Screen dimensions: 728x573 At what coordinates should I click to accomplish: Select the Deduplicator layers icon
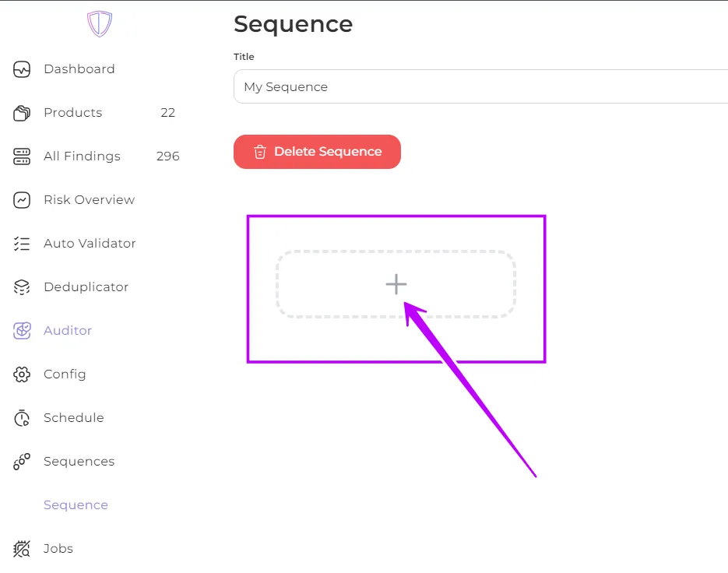click(21, 286)
